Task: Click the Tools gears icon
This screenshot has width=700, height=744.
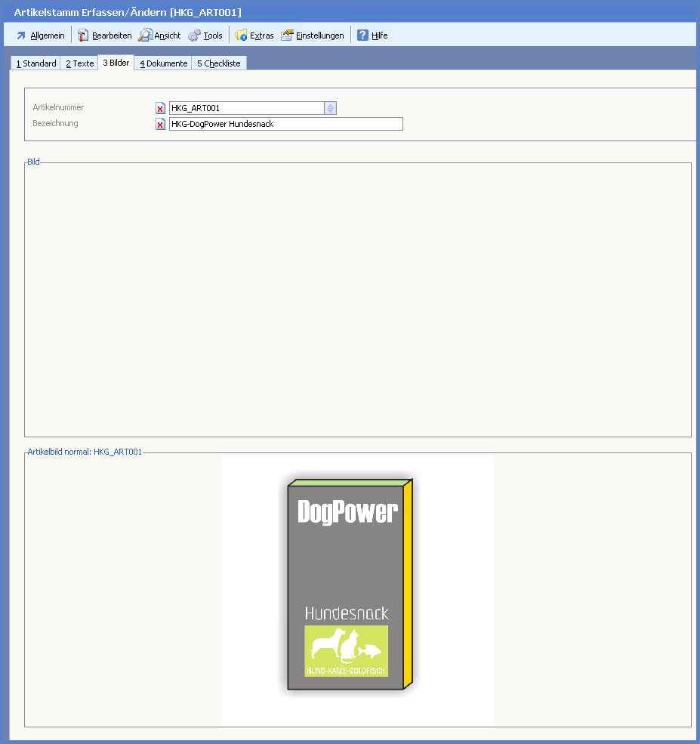Action: pyautogui.click(x=194, y=36)
